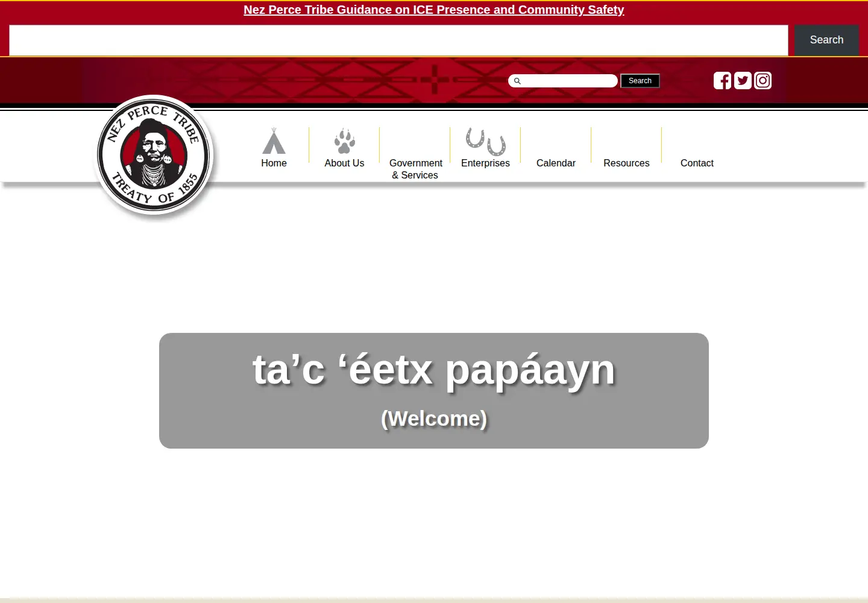
Task: Open the About Us menu item
Action: (x=344, y=163)
